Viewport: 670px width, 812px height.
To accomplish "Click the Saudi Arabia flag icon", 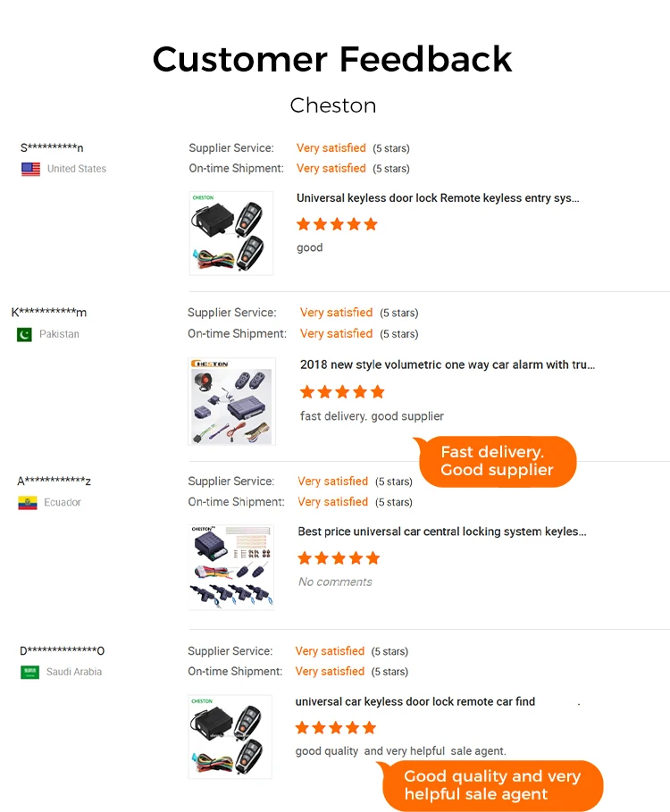I will [x=29, y=672].
